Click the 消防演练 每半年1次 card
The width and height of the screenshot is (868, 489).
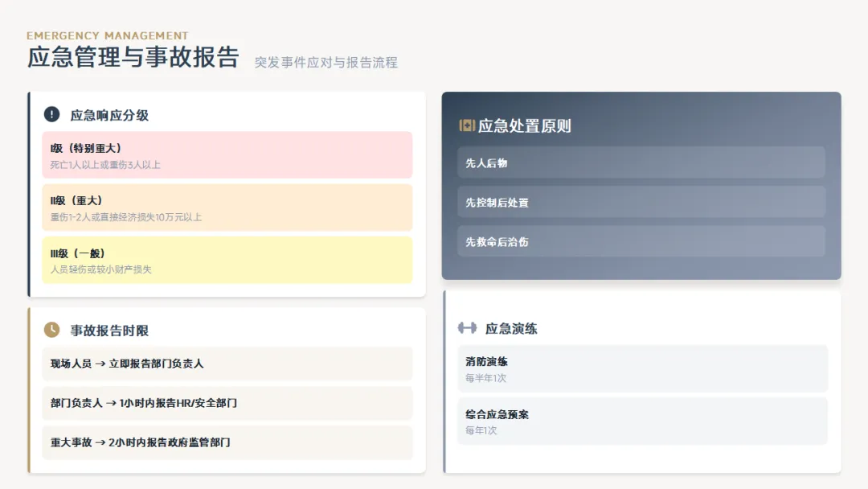pyautogui.click(x=642, y=369)
